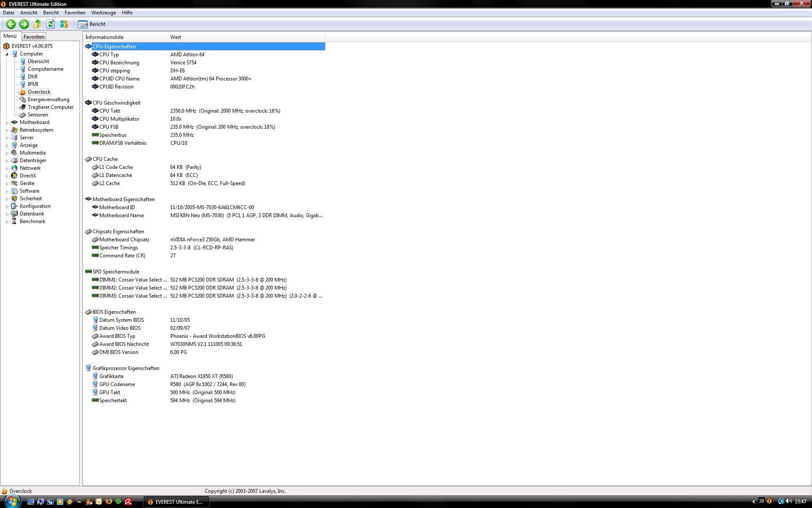Image resolution: width=812 pixels, height=508 pixels.
Task: Open the Benchmark hourglass item
Action: 32,221
